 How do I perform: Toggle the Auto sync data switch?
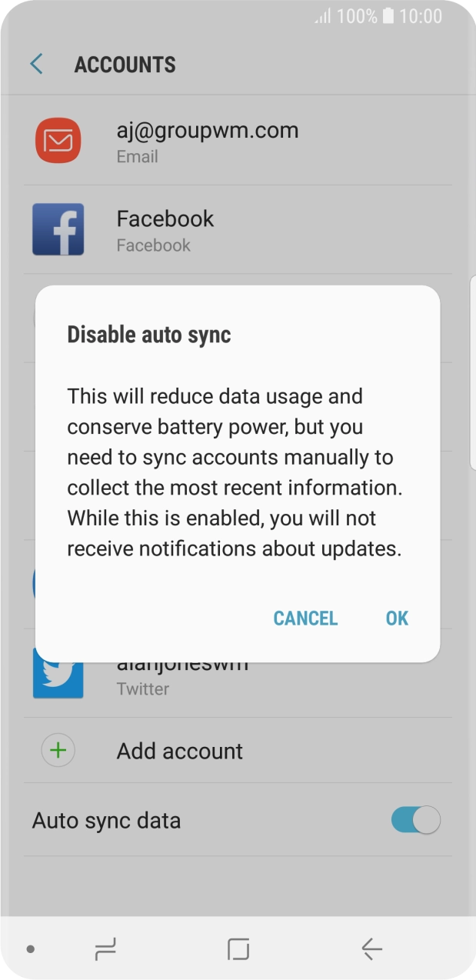pos(415,820)
